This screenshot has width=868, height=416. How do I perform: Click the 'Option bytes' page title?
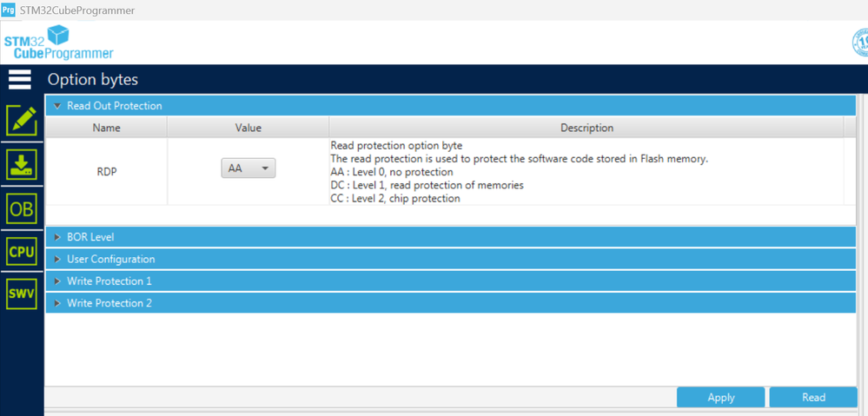pyautogui.click(x=92, y=80)
